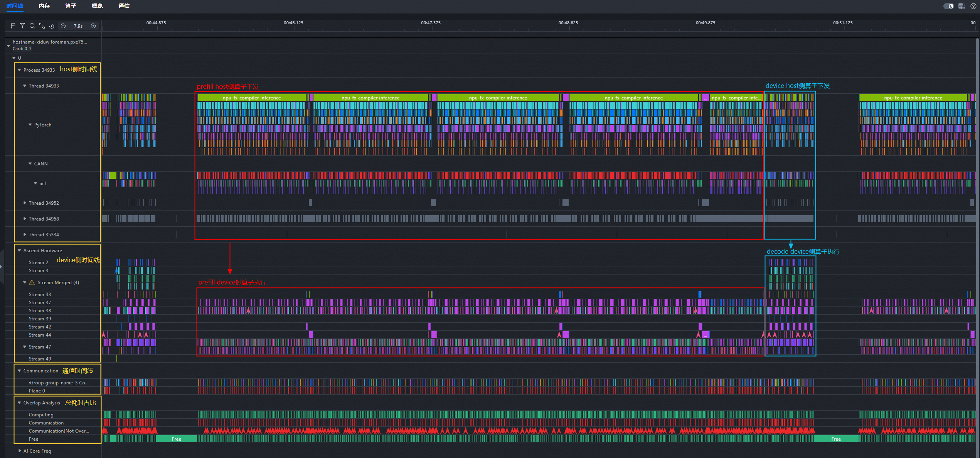
Task: Zoom out with the minus icon
Action: [x=63, y=26]
